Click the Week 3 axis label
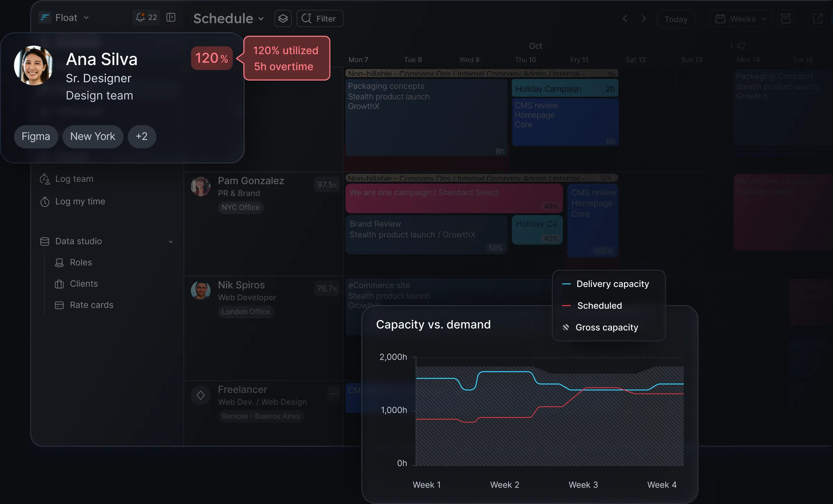 [x=583, y=485]
